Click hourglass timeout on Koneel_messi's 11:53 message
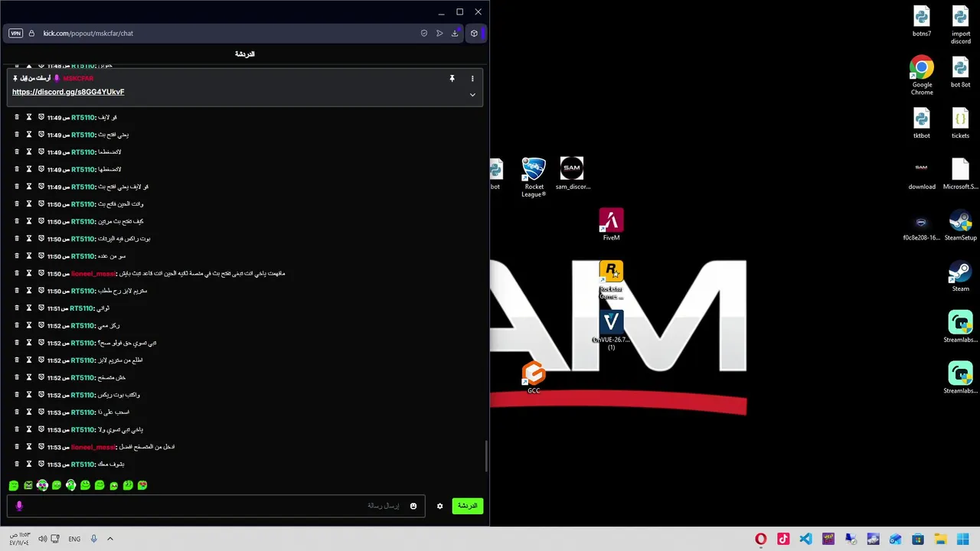 [x=29, y=447]
